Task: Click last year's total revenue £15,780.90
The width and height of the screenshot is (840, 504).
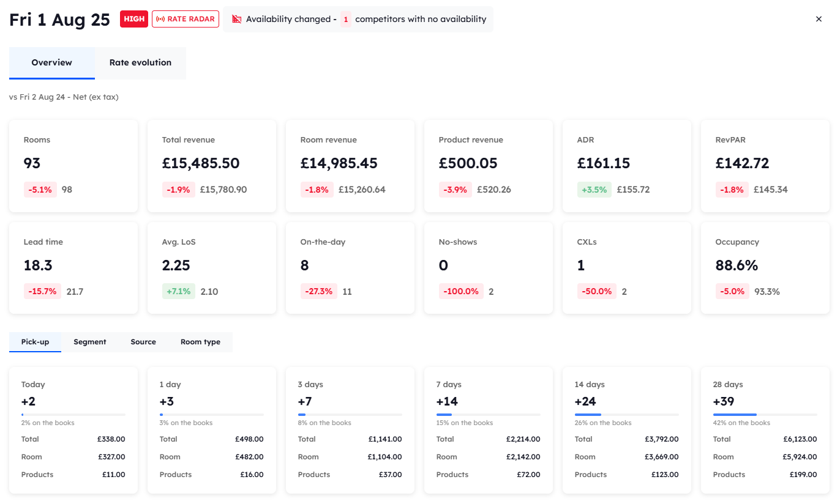Action: click(223, 190)
